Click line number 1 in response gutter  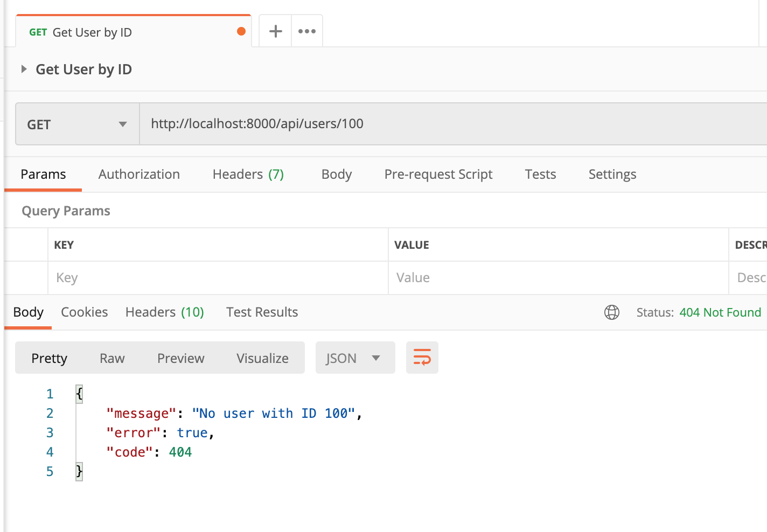tap(50, 394)
